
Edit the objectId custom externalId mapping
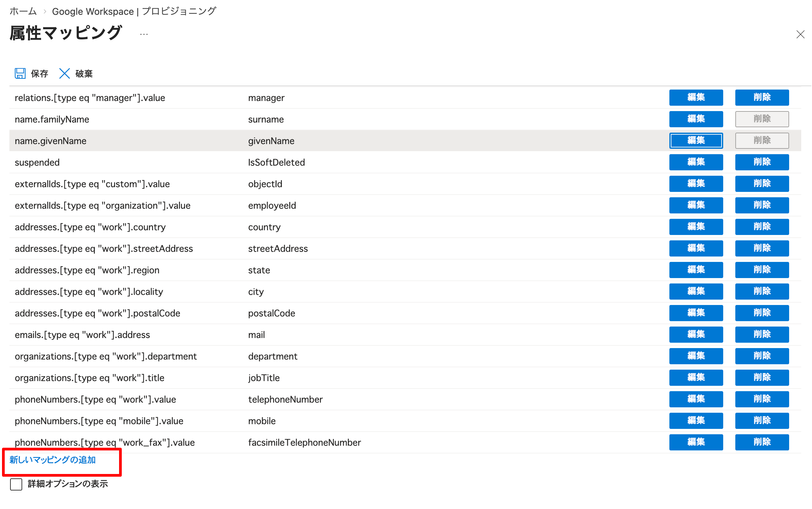coord(696,183)
